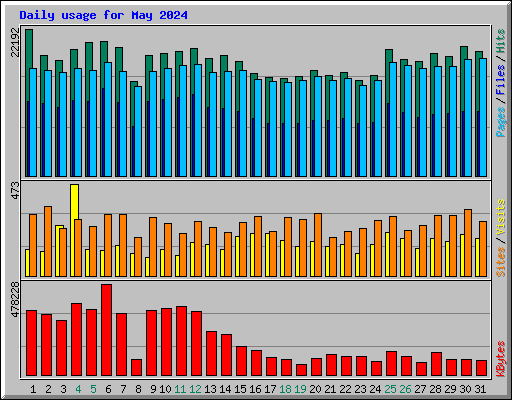Click the green weekend day 26 label
The height and width of the screenshot is (400, 512).
[405, 389]
